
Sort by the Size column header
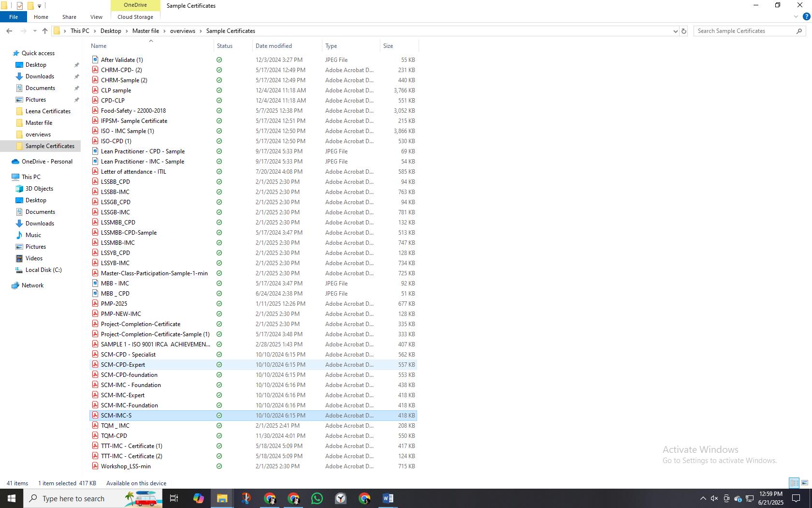tap(399, 46)
